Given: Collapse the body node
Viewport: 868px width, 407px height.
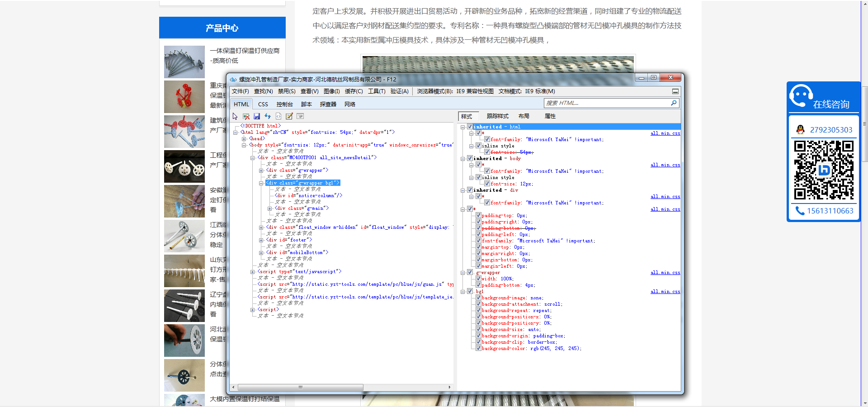Looking at the screenshot, I should point(244,145).
